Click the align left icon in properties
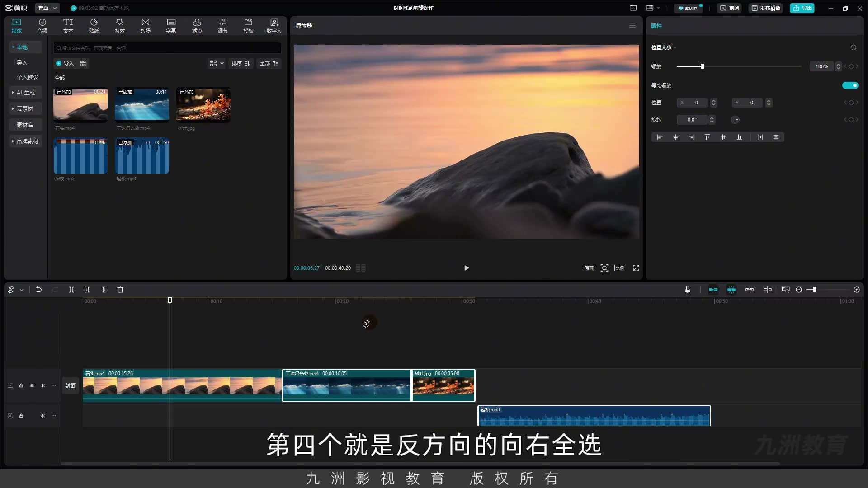 click(x=660, y=137)
